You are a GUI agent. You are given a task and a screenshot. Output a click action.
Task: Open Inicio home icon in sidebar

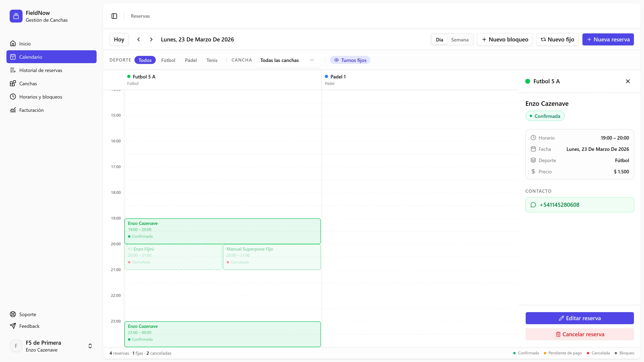pyautogui.click(x=13, y=43)
